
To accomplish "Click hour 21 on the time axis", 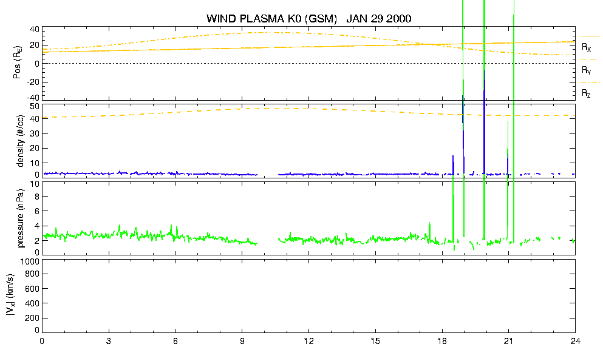I will tap(509, 341).
